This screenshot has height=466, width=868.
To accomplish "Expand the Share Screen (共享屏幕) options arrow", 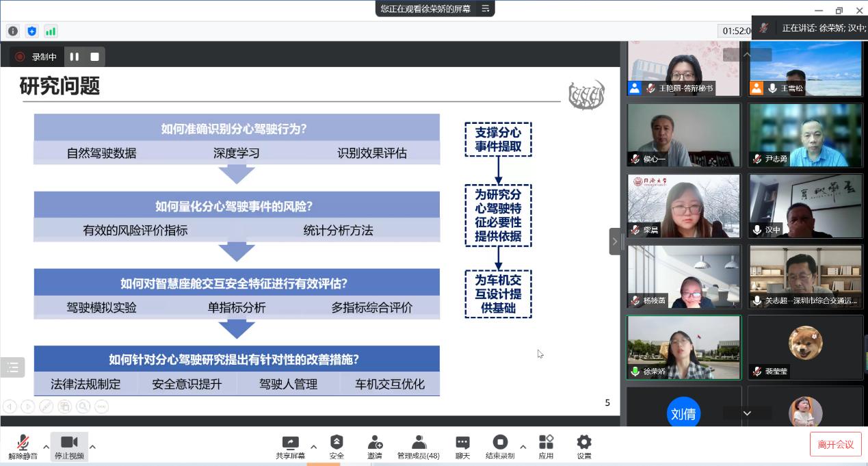I will (x=313, y=448).
